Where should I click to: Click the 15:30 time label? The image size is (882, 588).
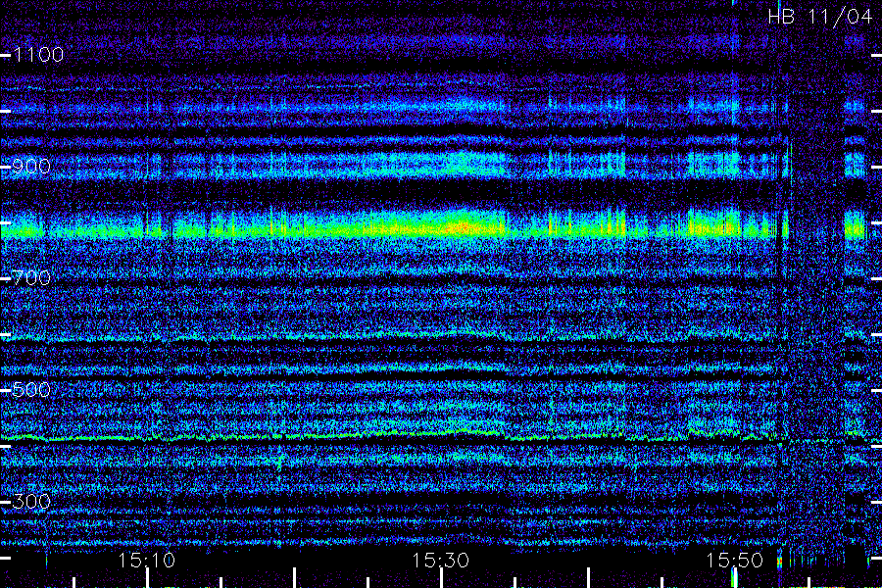click(440, 561)
